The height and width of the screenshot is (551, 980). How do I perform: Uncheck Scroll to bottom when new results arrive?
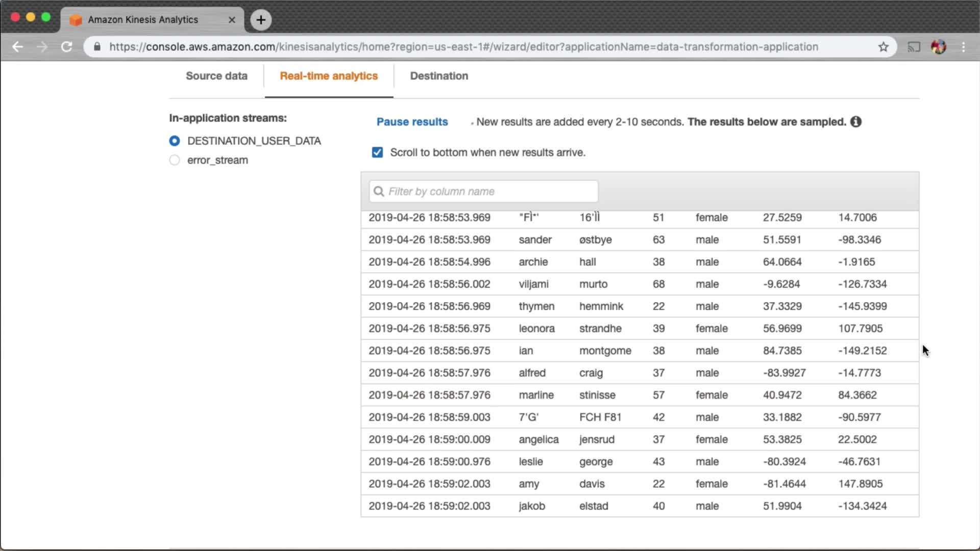377,153
